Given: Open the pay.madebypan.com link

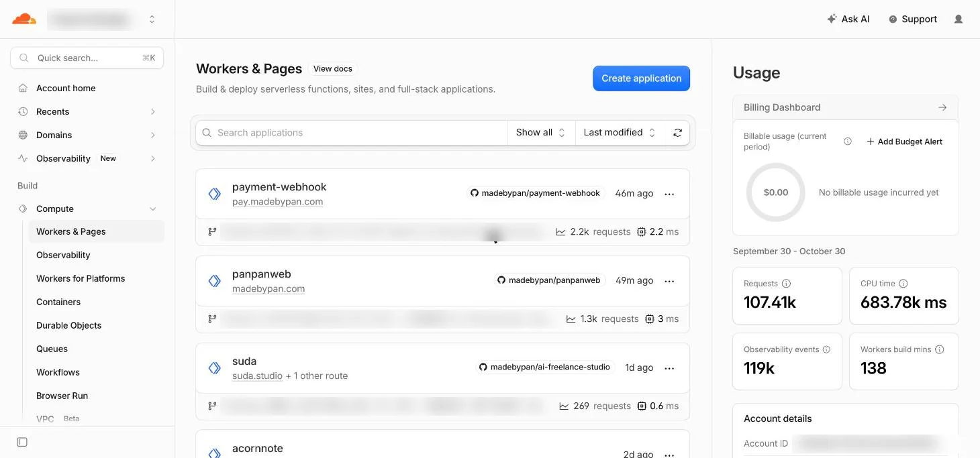Looking at the screenshot, I should click(x=277, y=202).
